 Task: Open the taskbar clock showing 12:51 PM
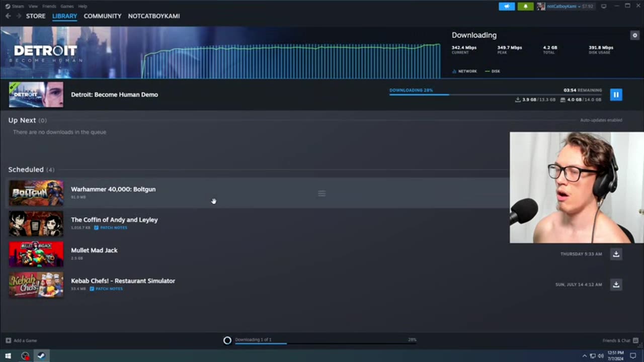click(616, 356)
